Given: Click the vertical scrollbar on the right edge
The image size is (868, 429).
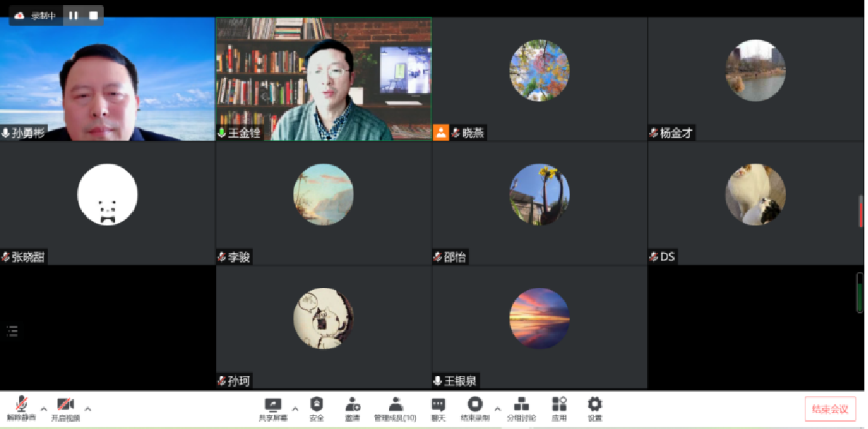Looking at the screenshot, I should point(861,211).
